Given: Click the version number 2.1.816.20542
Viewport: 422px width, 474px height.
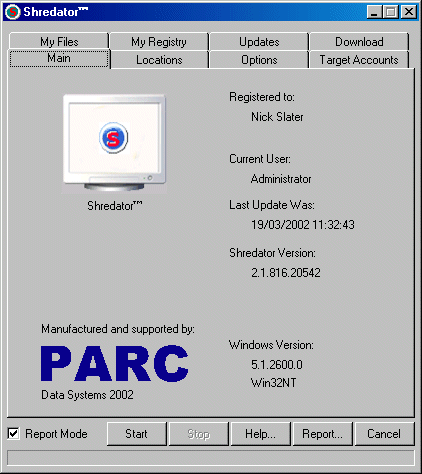Looking at the screenshot, I should [286, 273].
